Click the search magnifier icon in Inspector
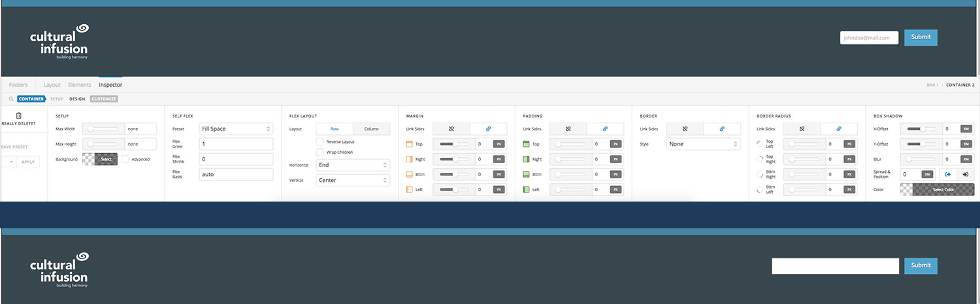This screenshot has height=304, width=980. 11,99
